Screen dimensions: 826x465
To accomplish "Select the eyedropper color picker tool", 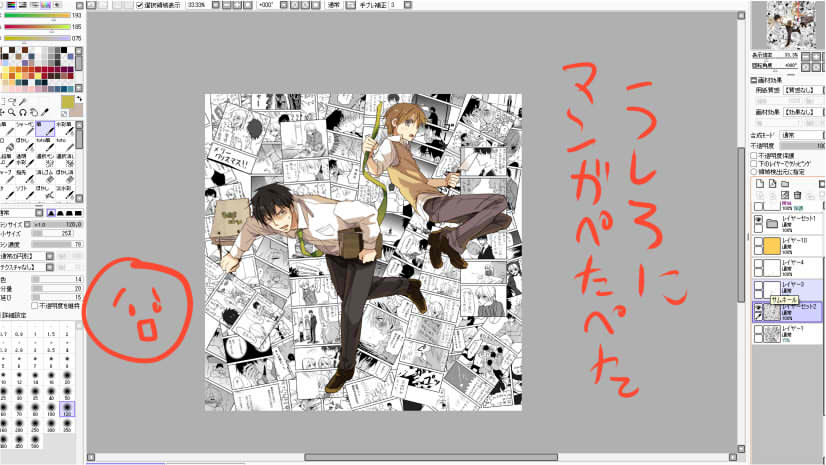I will (45, 112).
